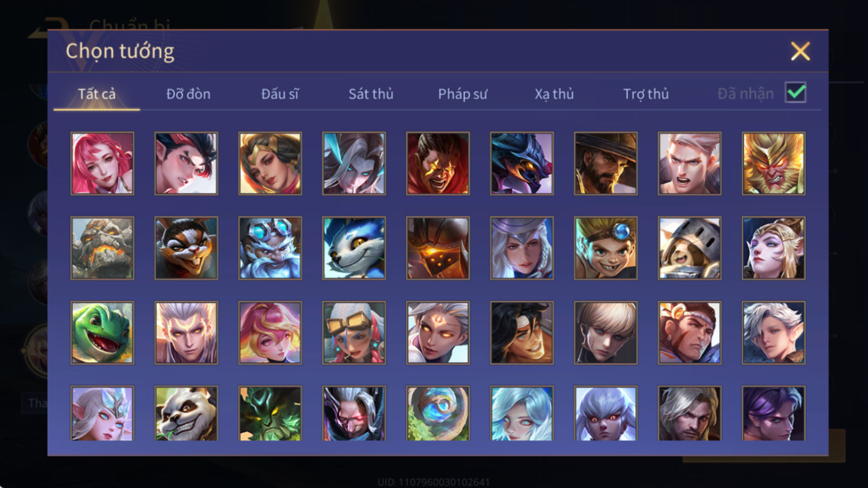Switch to the Đỡ đòn tab
The width and height of the screenshot is (868, 488).
(x=188, y=94)
